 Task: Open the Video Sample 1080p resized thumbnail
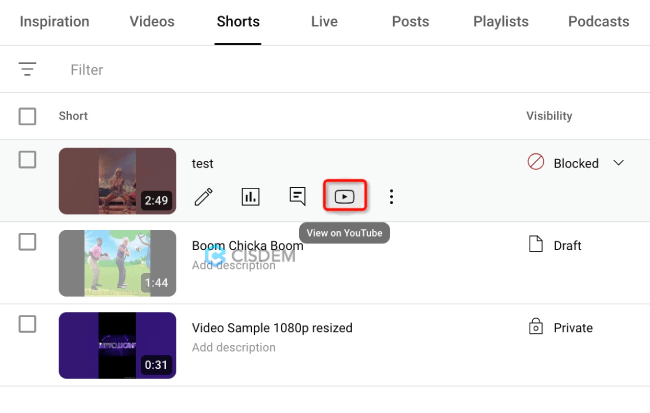(x=117, y=345)
